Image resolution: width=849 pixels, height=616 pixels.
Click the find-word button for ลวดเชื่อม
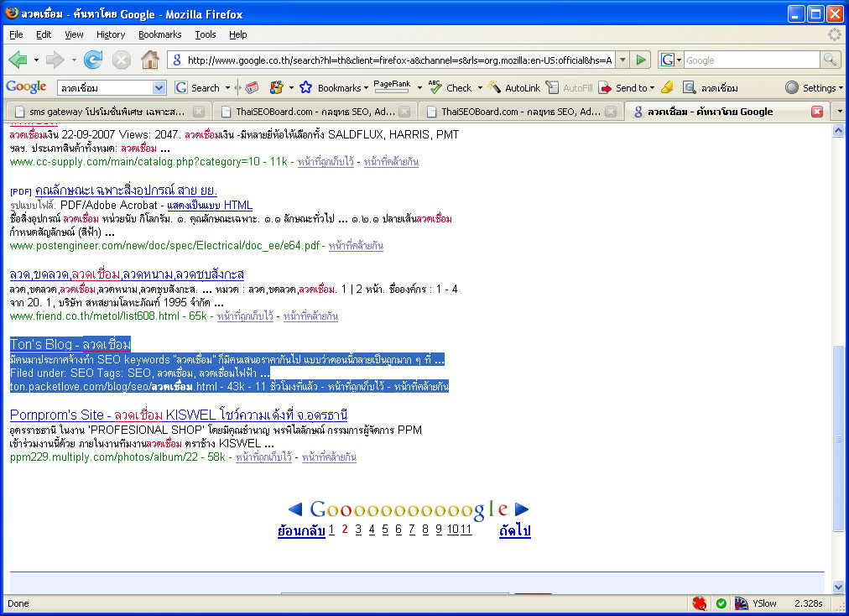tap(711, 88)
